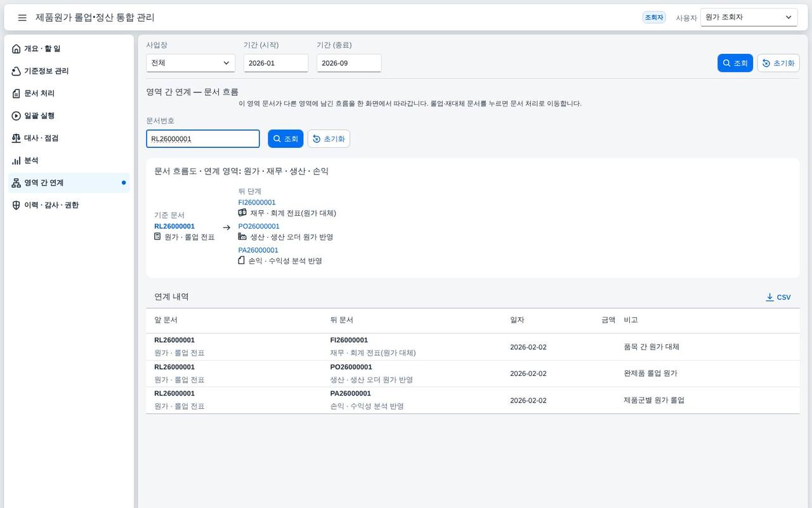Click the shield icon for 이력 · 감사 · 권한
This screenshot has height=508, width=812.
click(x=16, y=205)
